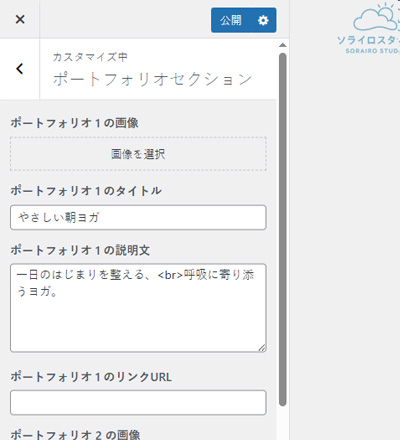The width and height of the screenshot is (400, 440).
Task: Click the scrollbar up arrow
Action: 283,45
